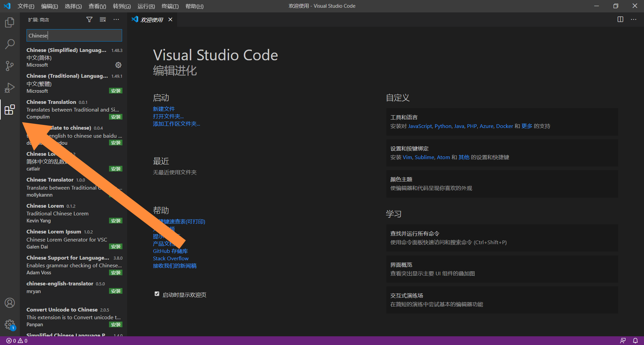Uncheck 启动时显示欢迎页 checkbox

[x=157, y=293]
